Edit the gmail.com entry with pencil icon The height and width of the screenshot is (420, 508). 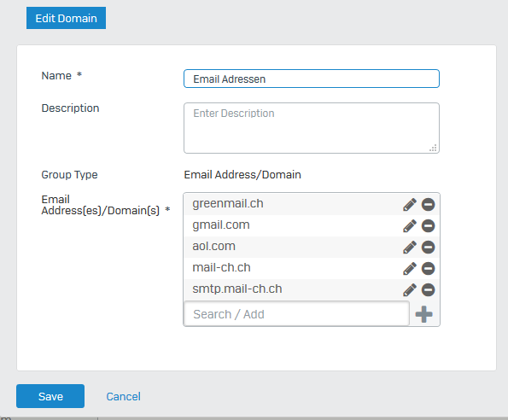pyautogui.click(x=410, y=226)
